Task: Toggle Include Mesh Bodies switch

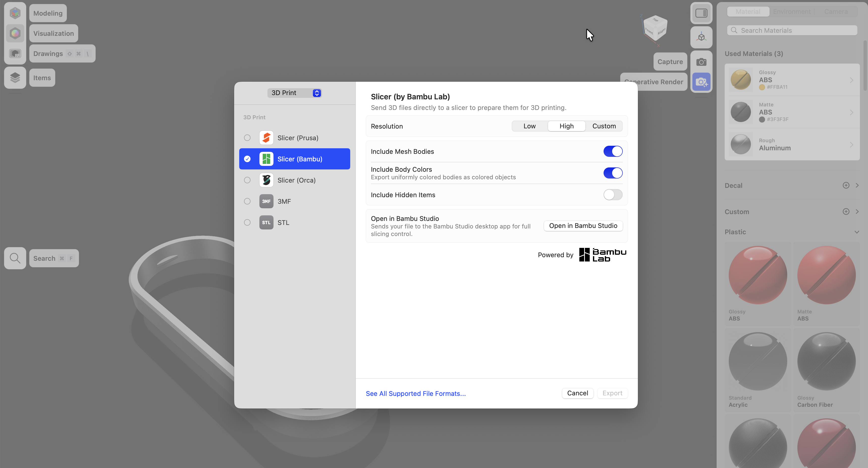Action: point(613,152)
